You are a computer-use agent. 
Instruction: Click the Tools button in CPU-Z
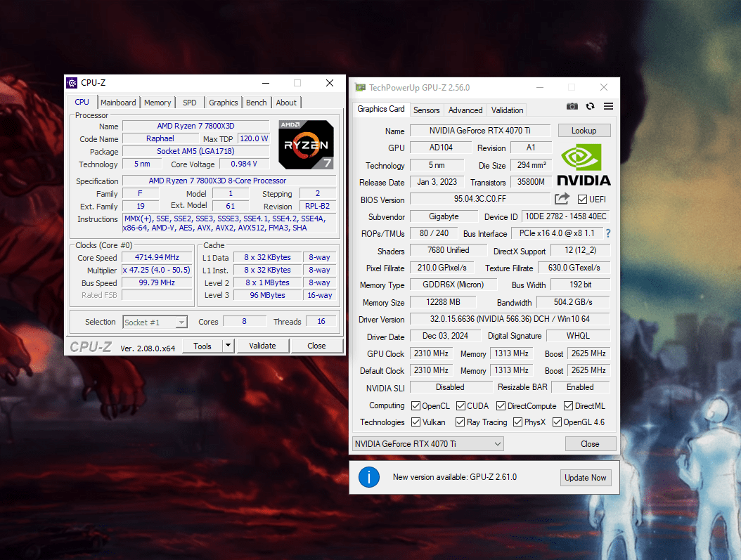point(202,346)
